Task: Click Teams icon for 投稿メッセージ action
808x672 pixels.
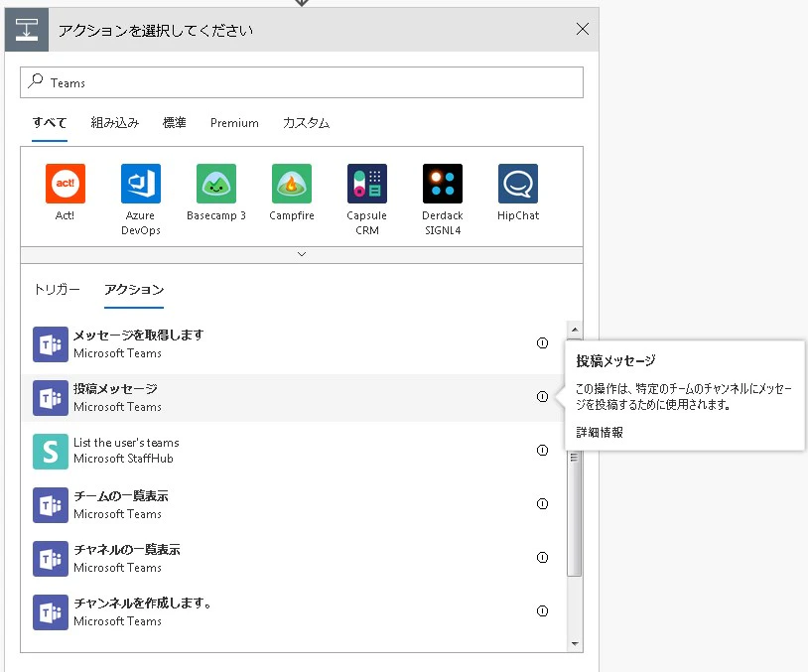Action: point(51,398)
